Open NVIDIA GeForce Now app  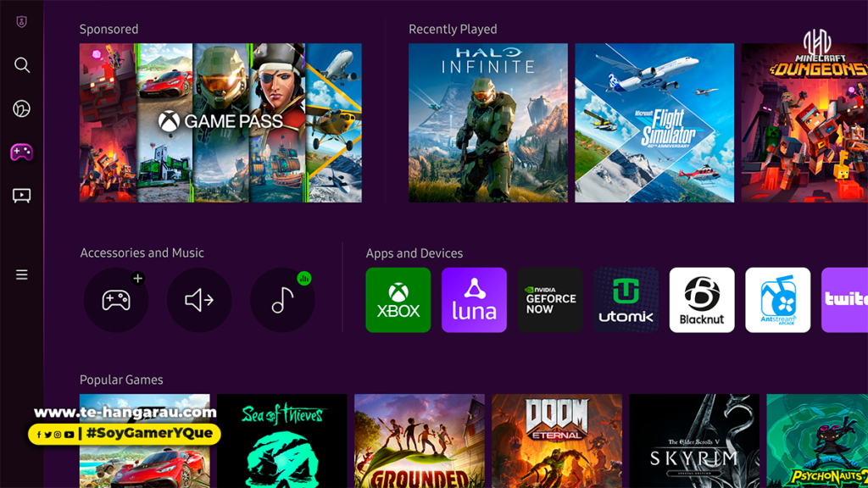550,300
